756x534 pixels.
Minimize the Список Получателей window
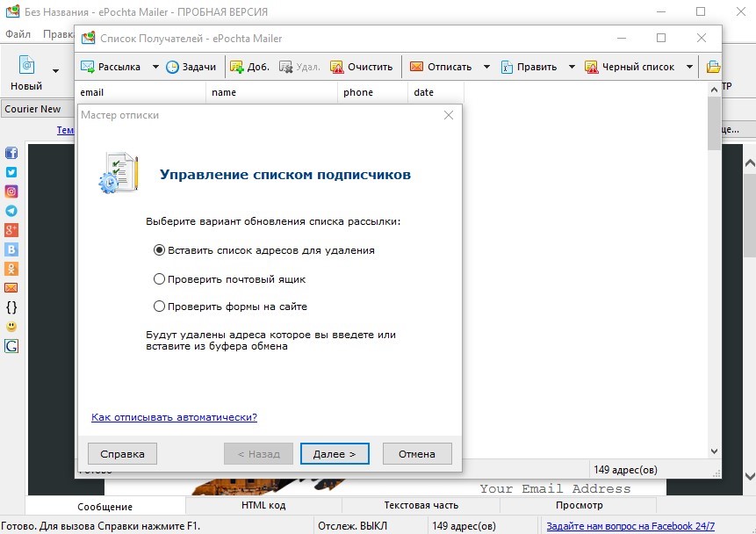[622, 38]
